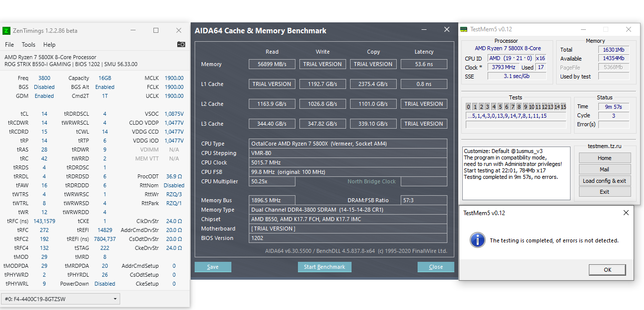Click the test sequence 5,1,4,3,0,13 field
The height and width of the screenshot is (310, 644).
click(516, 116)
